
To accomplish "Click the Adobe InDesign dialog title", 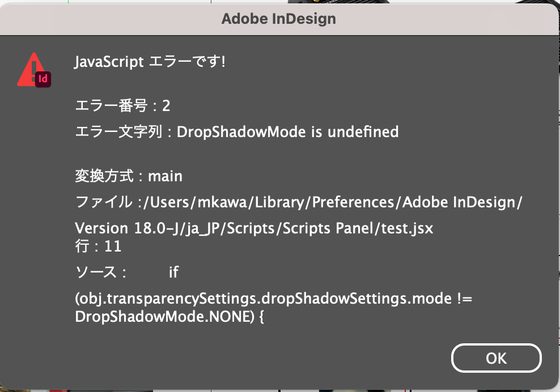I will (x=278, y=19).
